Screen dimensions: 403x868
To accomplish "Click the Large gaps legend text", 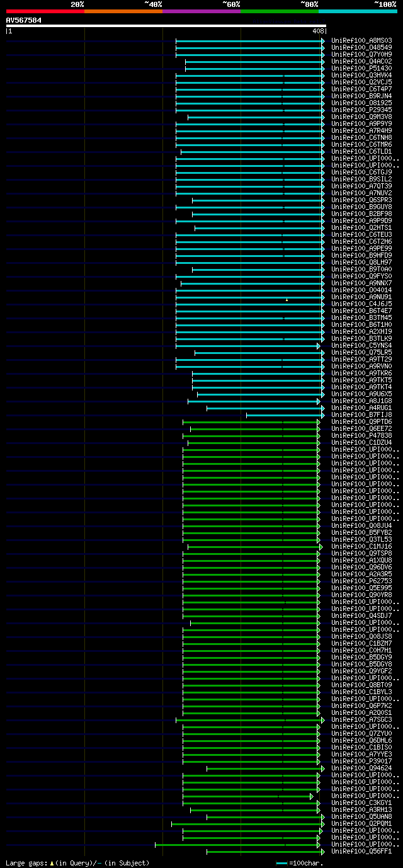I will 77,863.
